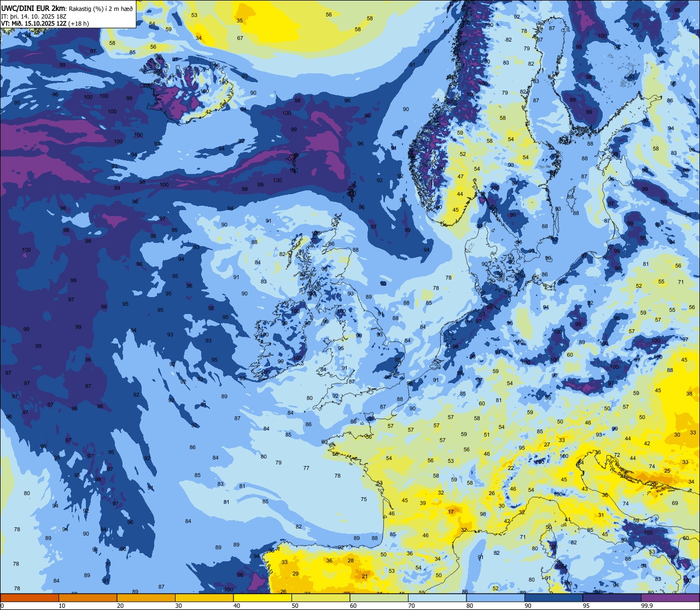Click the '99.9' label on the legend scale

pos(647,606)
